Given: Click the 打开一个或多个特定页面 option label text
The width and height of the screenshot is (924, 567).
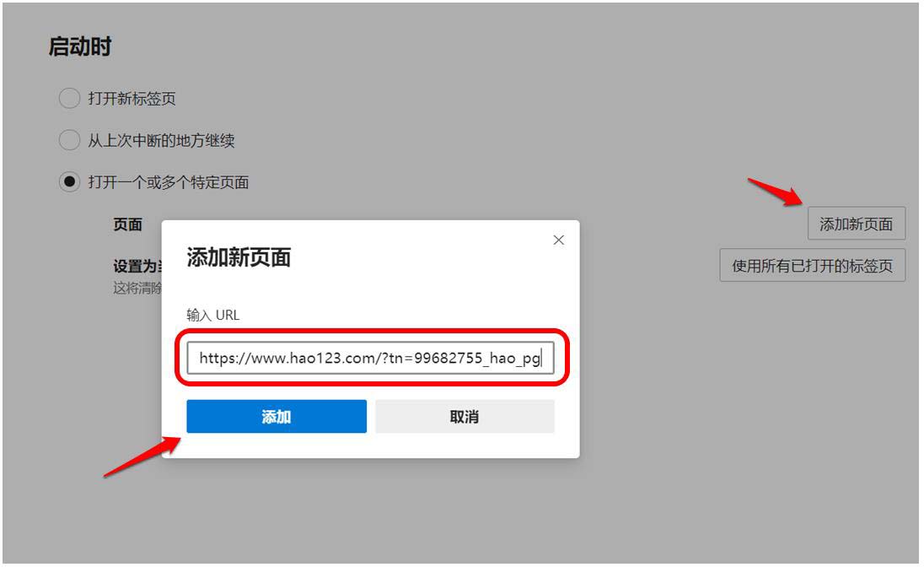Looking at the screenshot, I should coord(169,182).
